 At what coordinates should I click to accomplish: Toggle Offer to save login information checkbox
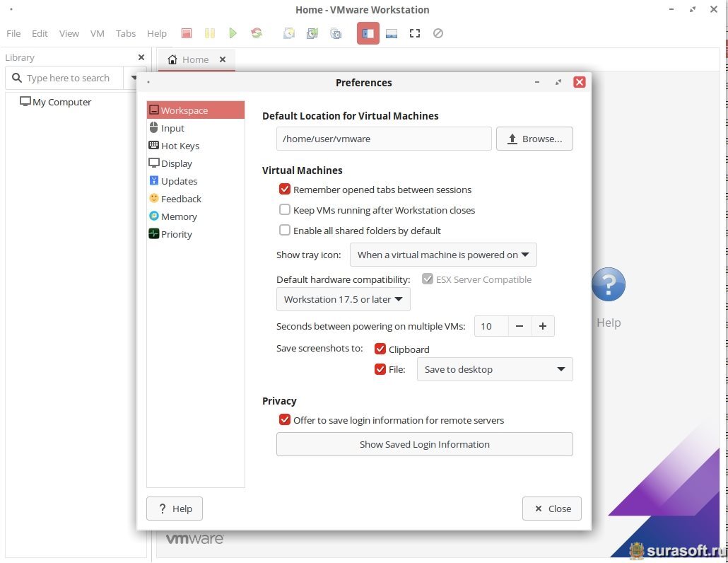tap(285, 420)
